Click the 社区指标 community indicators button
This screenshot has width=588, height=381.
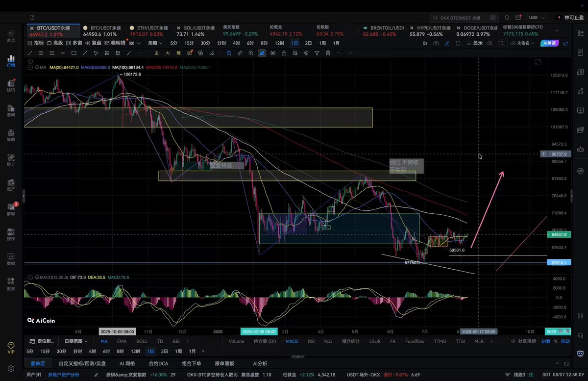click(523, 341)
